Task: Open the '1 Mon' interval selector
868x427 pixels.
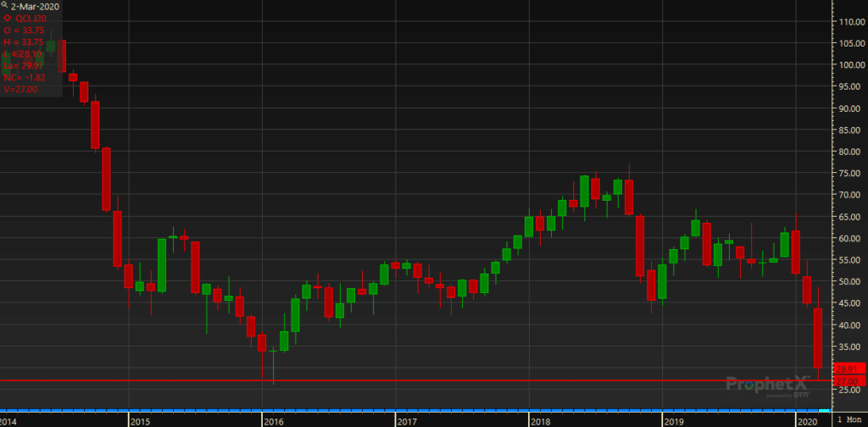Action: pos(850,420)
